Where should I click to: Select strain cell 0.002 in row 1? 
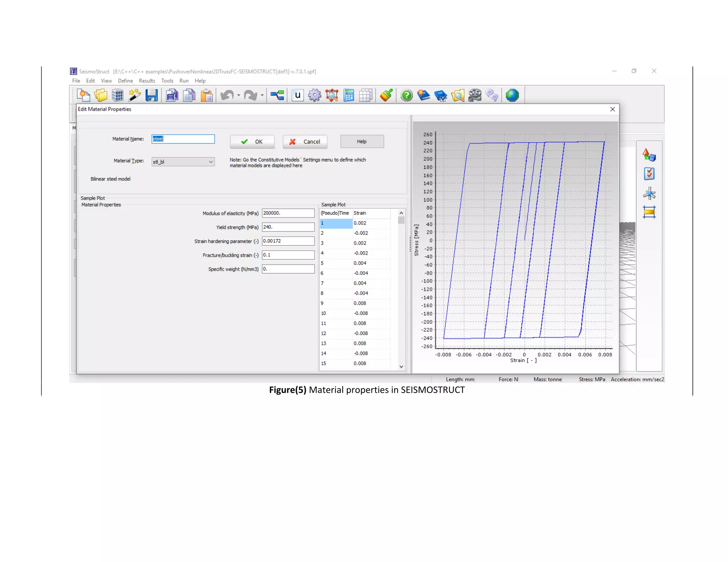click(371, 223)
